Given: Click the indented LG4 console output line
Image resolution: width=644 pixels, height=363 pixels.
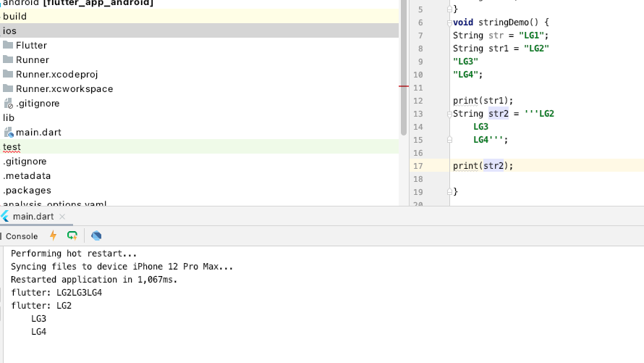Looking at the screenshot, I should 38,332.
